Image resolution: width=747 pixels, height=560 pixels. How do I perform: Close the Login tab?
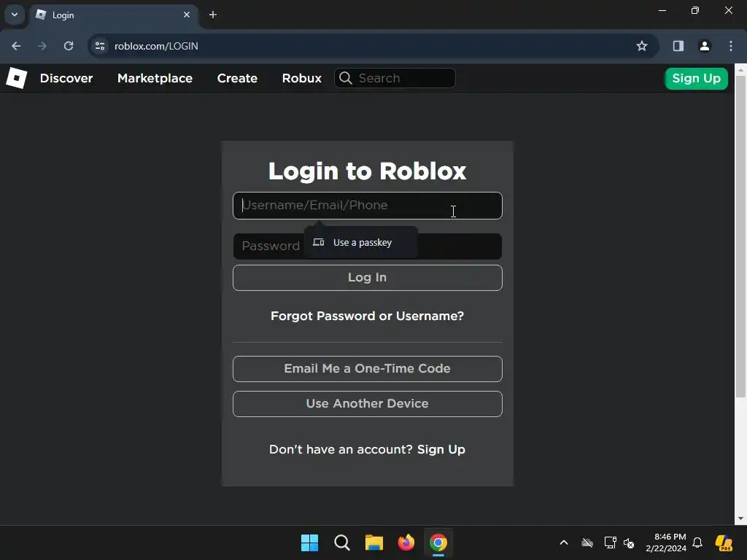pyautogui.click(x=187, y=15)
